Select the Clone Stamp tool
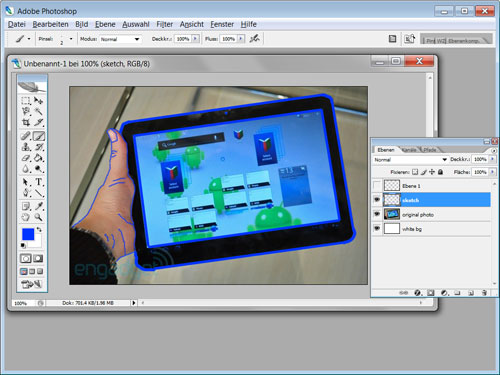Screen dimensions: 500x375 pos(26,147)
